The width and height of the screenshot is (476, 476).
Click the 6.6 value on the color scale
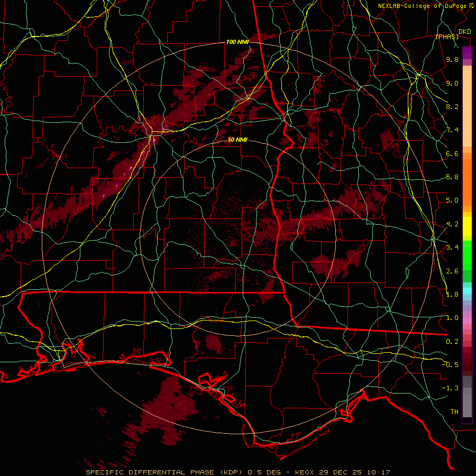click(x=452, y=153)
